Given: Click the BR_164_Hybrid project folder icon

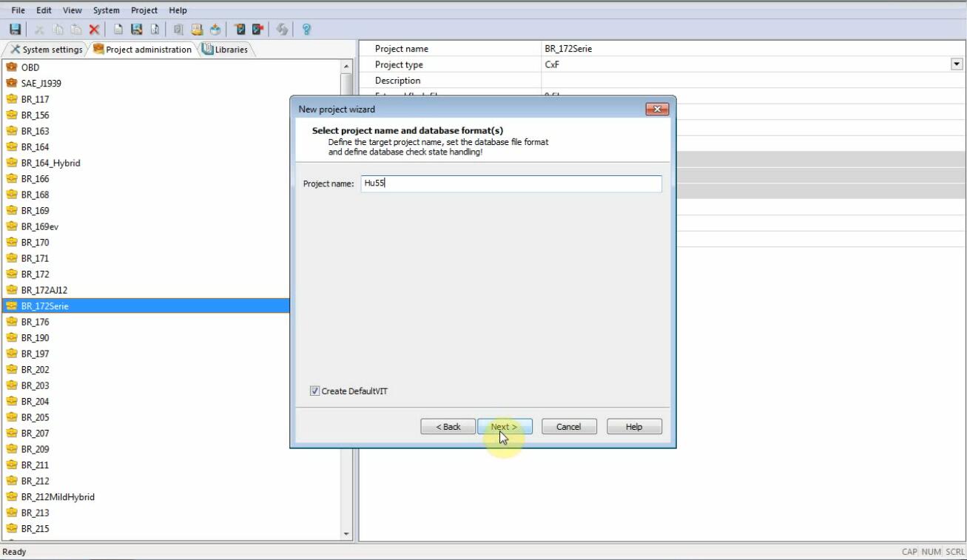Looking at the screenshot, I should coord(12,163).
